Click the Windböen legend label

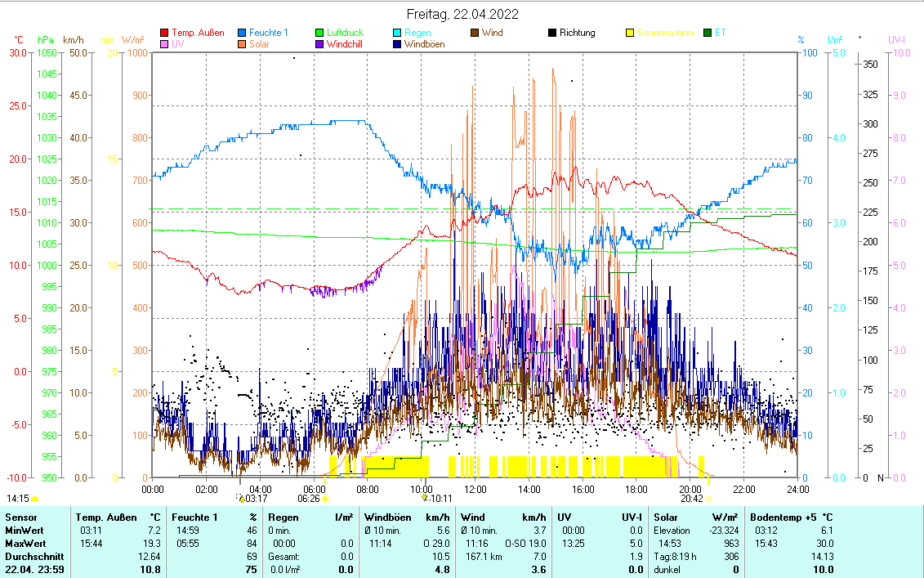click(425, 44)
